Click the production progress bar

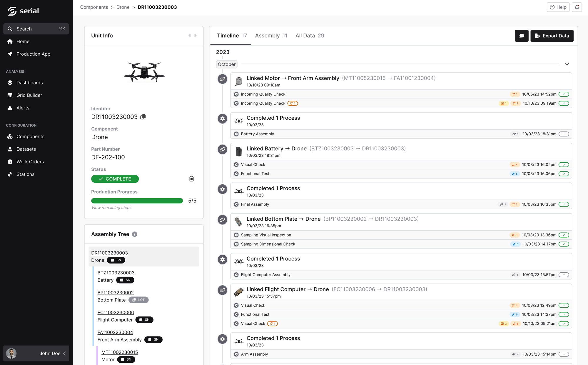137,201
